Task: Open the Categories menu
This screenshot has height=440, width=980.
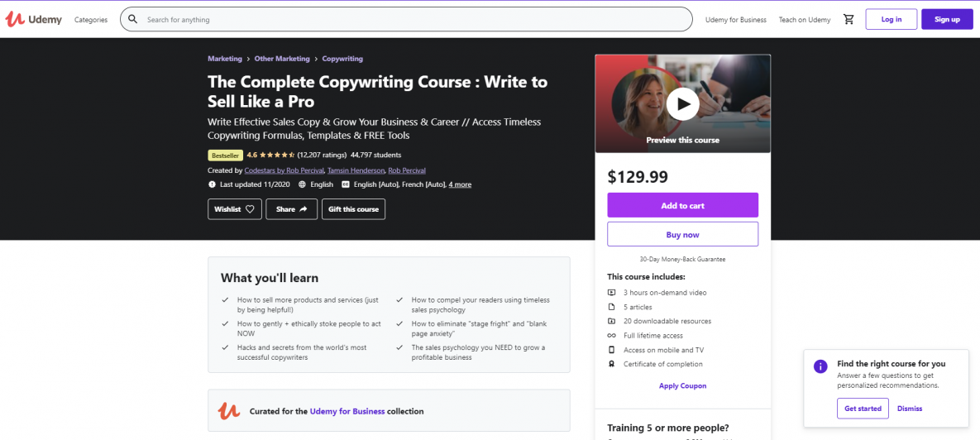Action: [91, 19]
